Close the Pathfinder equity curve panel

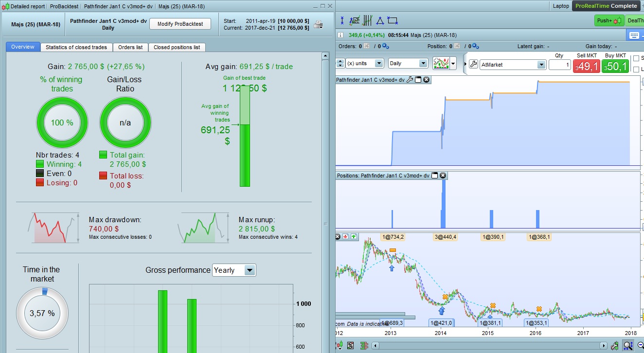click(x=426, y=80)
